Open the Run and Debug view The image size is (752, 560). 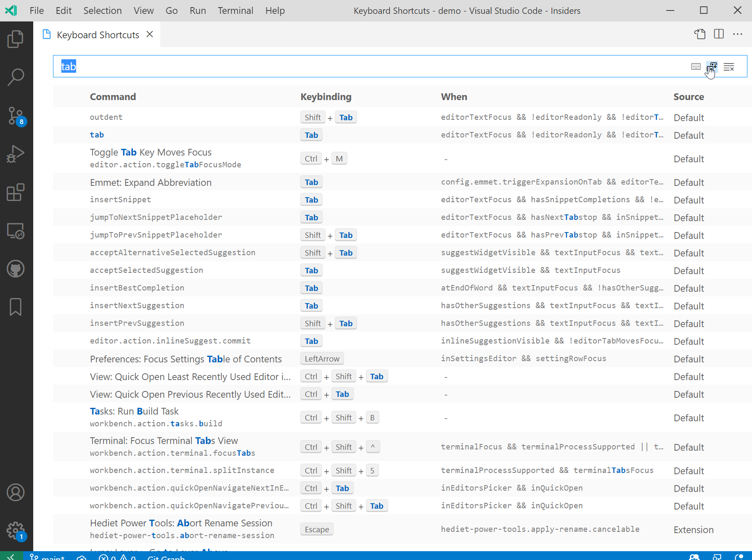16,154
